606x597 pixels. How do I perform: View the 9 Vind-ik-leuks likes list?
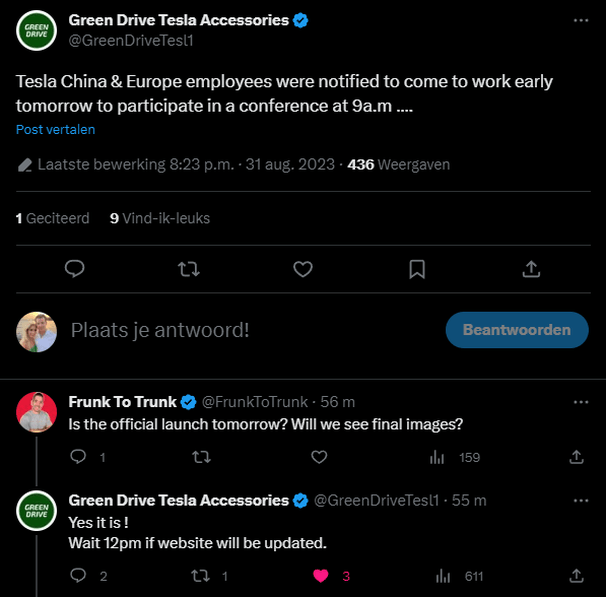click(160, 218)
